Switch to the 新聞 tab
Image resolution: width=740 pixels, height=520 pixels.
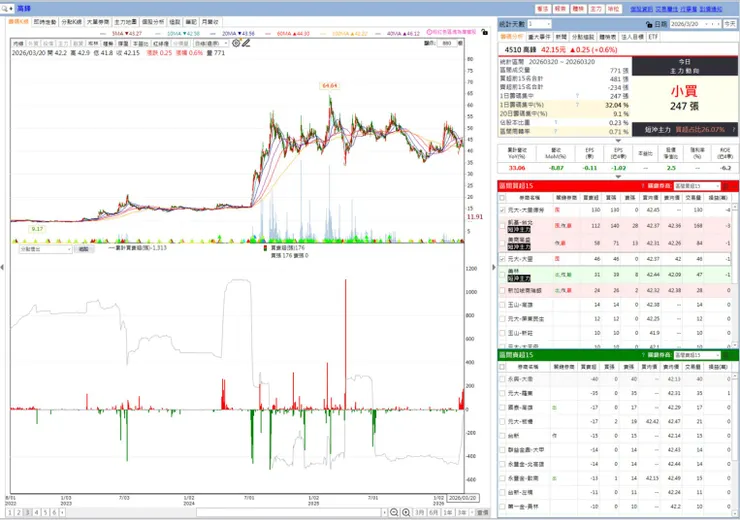pyautogui.click(x=561, y=37)
